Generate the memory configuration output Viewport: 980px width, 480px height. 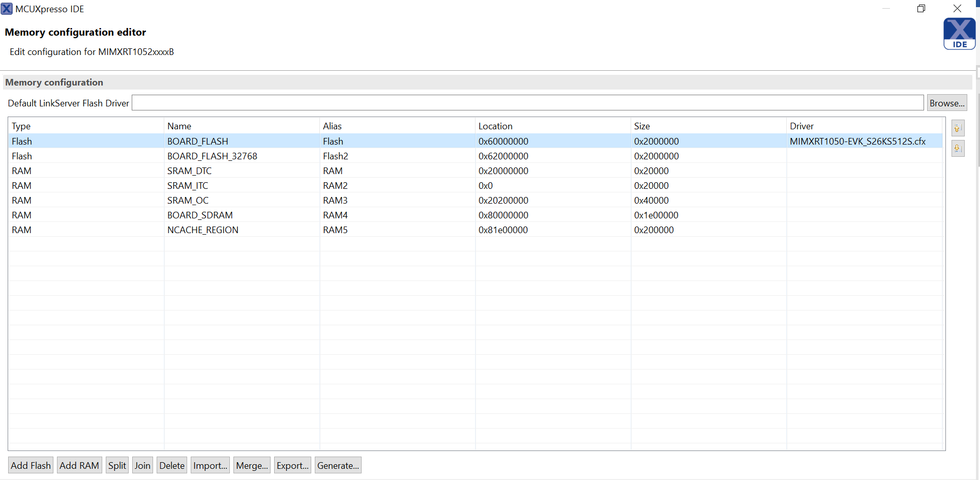[x=337, y=465]
